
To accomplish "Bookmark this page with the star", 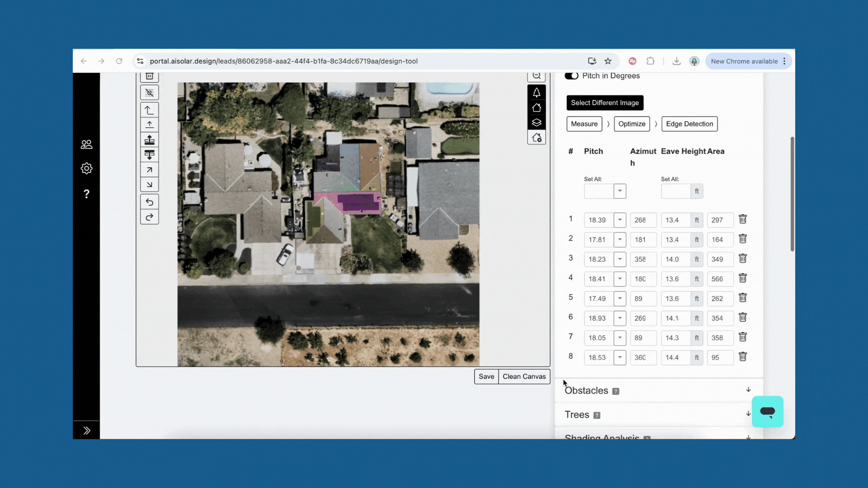I will [608, 61].
